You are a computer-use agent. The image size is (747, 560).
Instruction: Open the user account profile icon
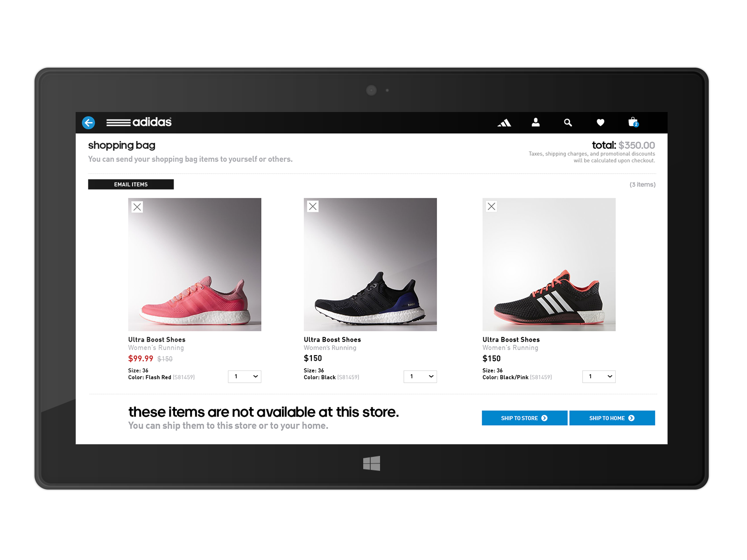point(536,122)
